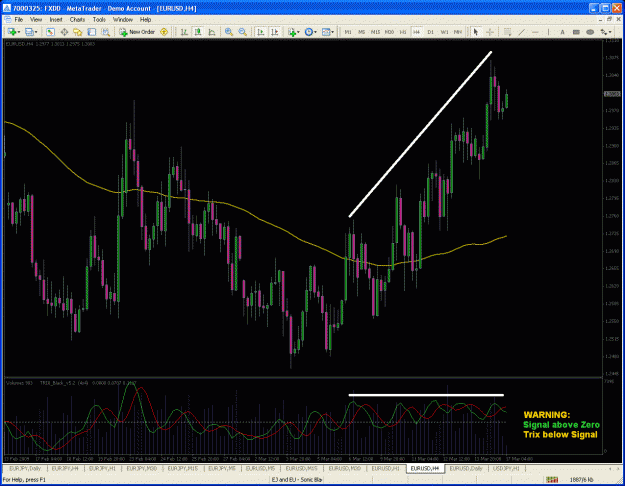Image resolution: width=625 pixels, height=486 pixels.
Task: Open the Charts menu
Action: 77,20
